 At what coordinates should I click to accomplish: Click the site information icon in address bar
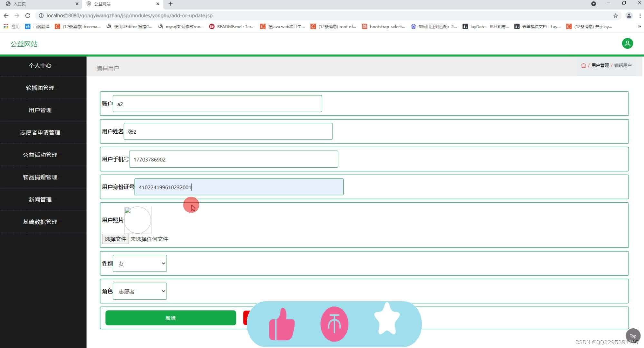tap(41, 15)
